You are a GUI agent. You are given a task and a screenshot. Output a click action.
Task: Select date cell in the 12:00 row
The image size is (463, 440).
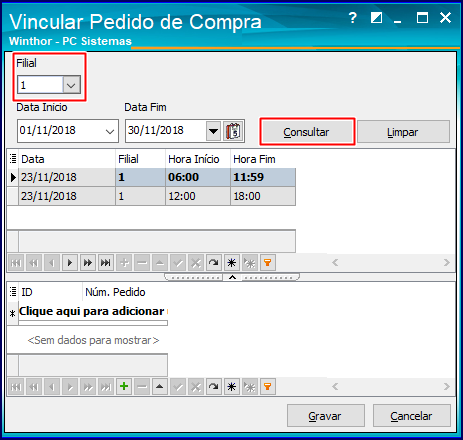click(67, 196)
